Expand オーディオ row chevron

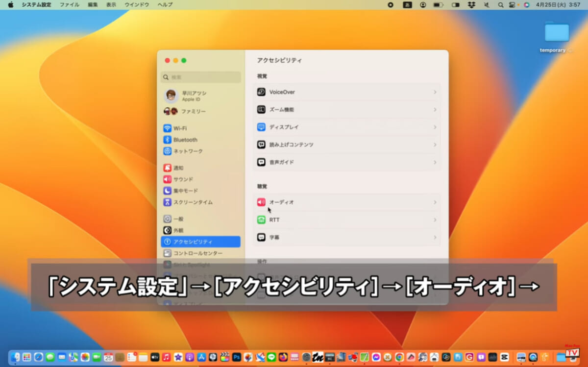pyautogui.click(x=435, y=202)
